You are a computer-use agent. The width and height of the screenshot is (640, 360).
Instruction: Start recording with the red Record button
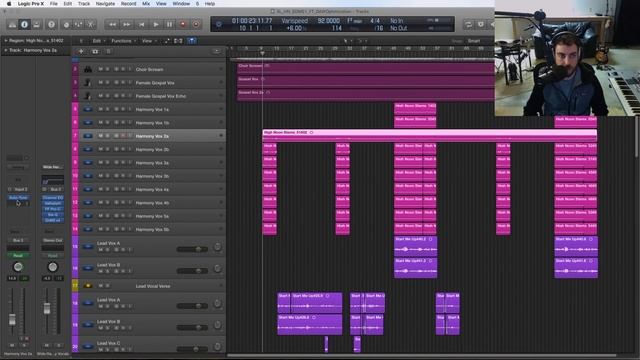tap(183, 24)
